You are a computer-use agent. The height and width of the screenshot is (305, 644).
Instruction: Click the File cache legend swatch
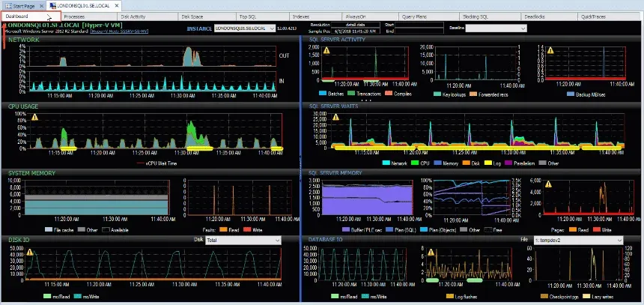(x=48, y=230)
